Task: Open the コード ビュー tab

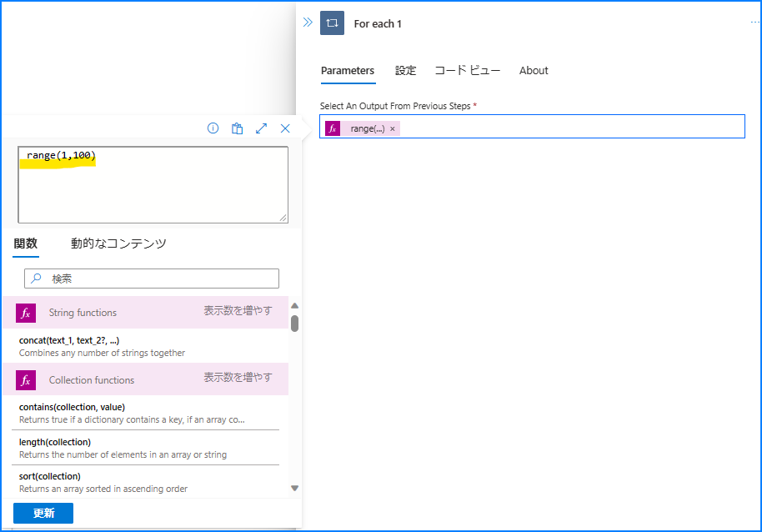Action: [x=468, y=70]
